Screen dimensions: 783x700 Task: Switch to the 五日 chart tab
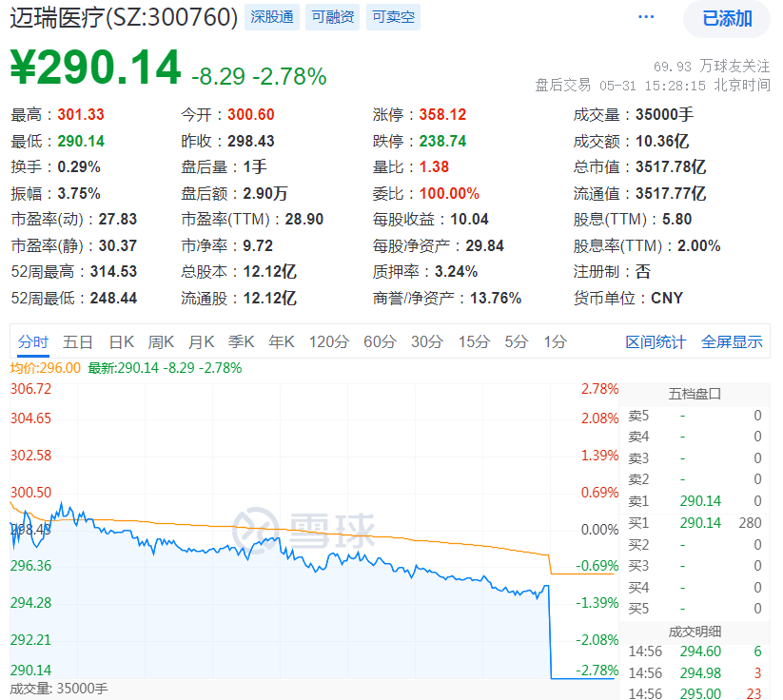78,342
